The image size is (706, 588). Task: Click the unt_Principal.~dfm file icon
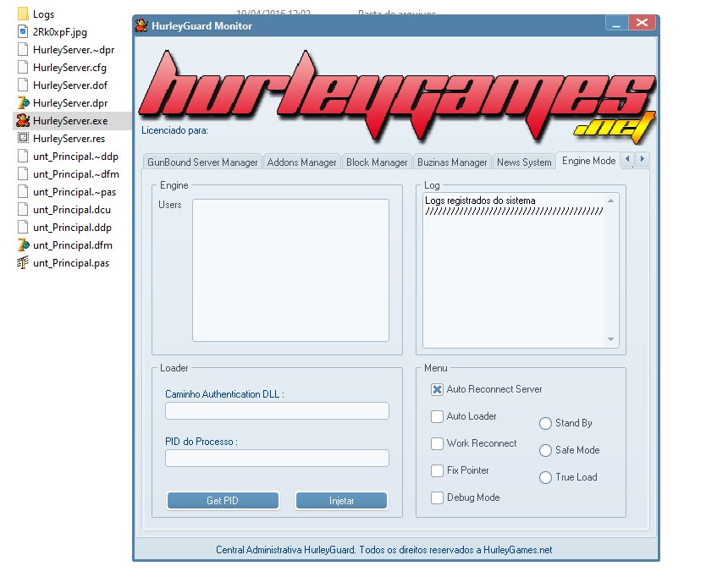(x=23, y=174)
